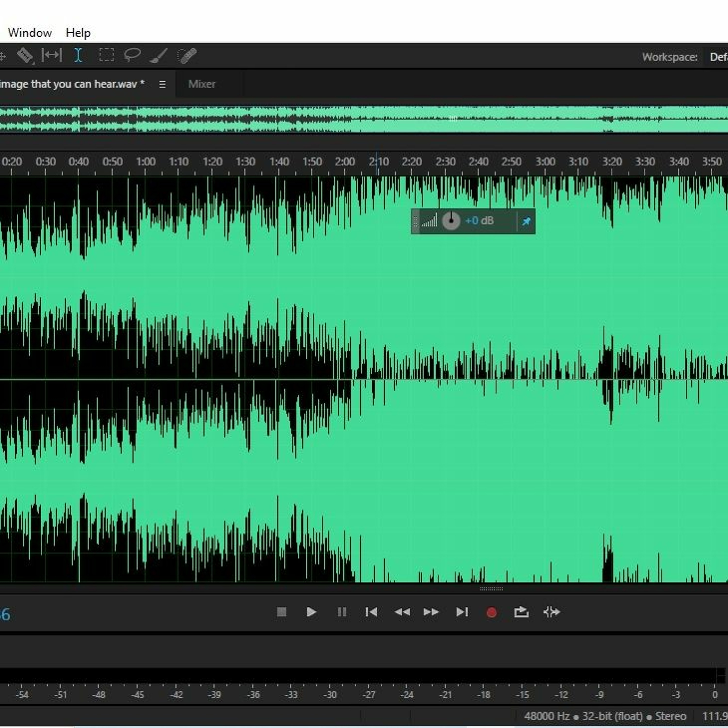The width and height of the screenshot is (728, 728).
Task: Click the -54 mark on level meter
Action: click(x=22, y=695)
